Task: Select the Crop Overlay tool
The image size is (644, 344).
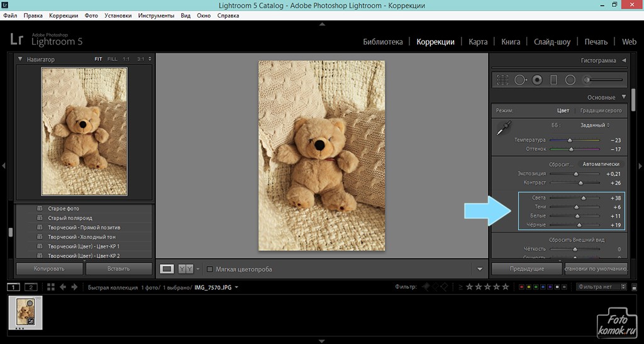Action: tap(502, 80)
